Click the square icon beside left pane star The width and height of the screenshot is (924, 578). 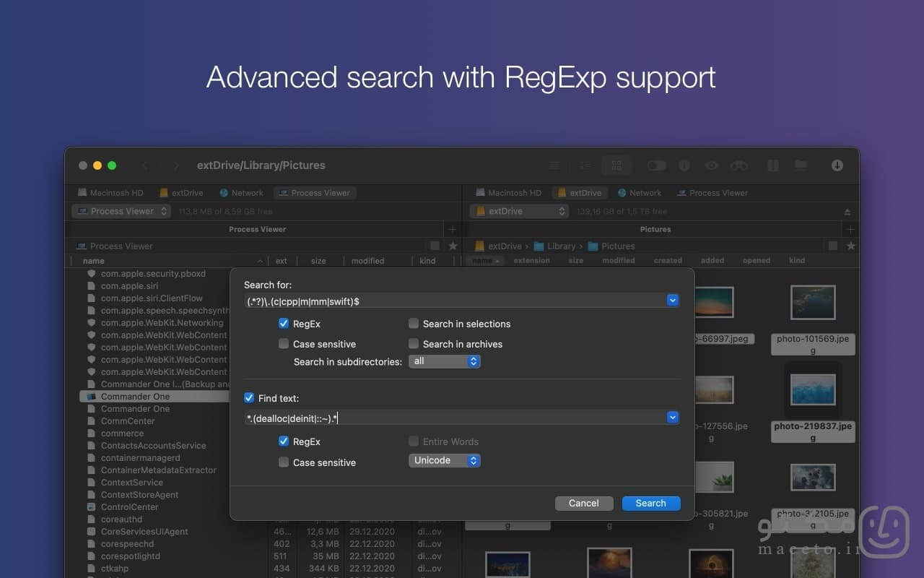[435, 246]
